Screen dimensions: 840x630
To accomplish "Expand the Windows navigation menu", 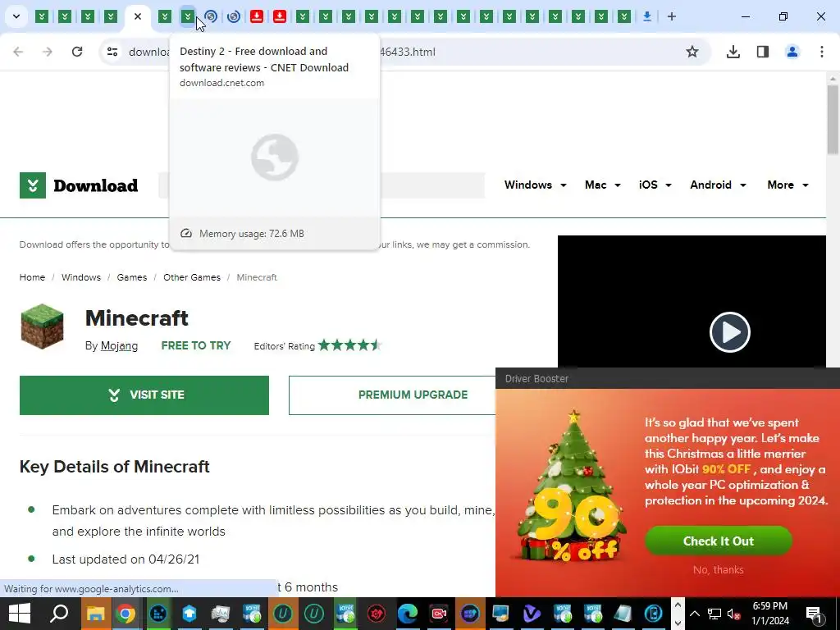I will coord(535,185).
